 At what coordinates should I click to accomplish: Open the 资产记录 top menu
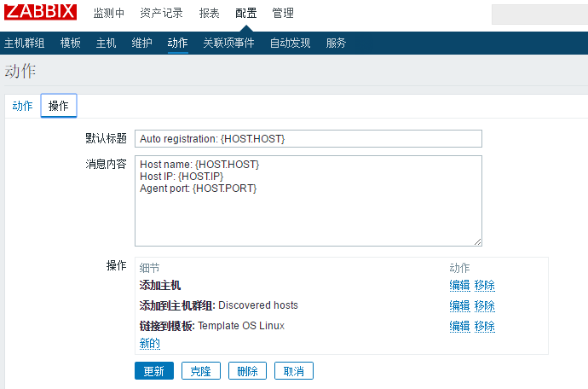coord(162,14)
